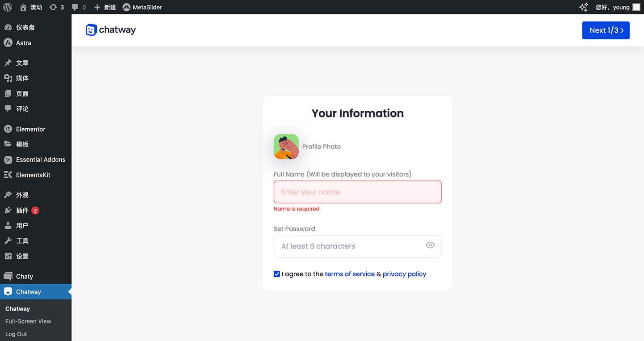The image size is (644, 341).
Task: Click the 'Your Information' heading
Action: point(358,113)
